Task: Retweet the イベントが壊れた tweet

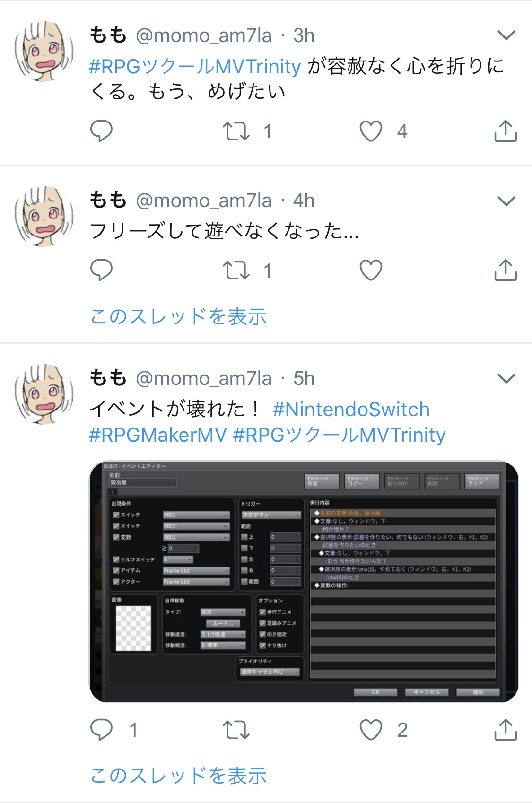Action: (236, 730)
